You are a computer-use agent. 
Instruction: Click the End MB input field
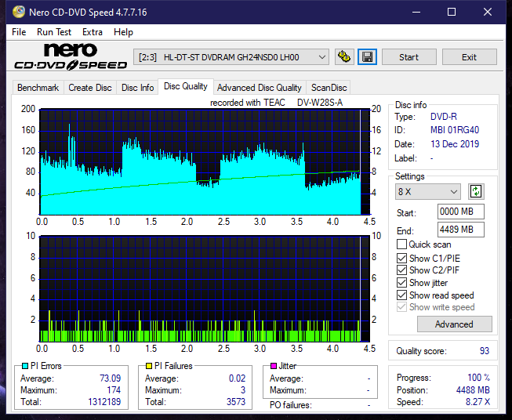pyautogui.click(x=461, y=230)
